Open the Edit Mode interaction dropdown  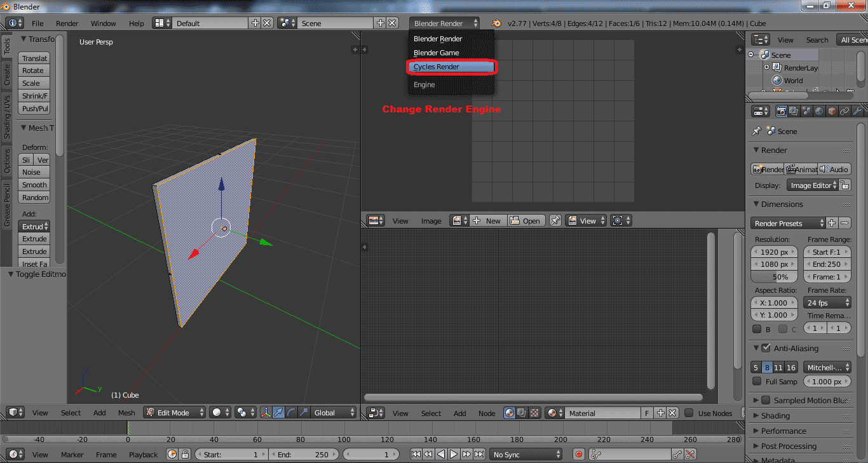[173, 413]
